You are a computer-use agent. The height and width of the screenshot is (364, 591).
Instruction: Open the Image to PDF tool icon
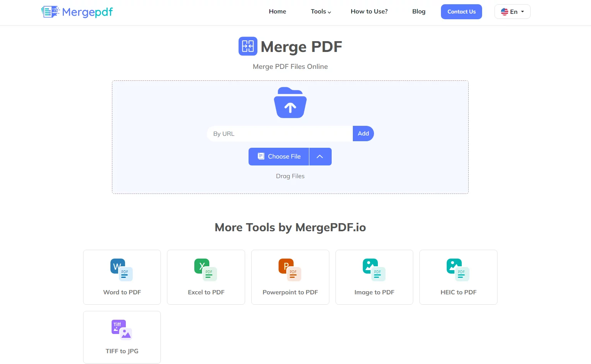coord(374,270)
